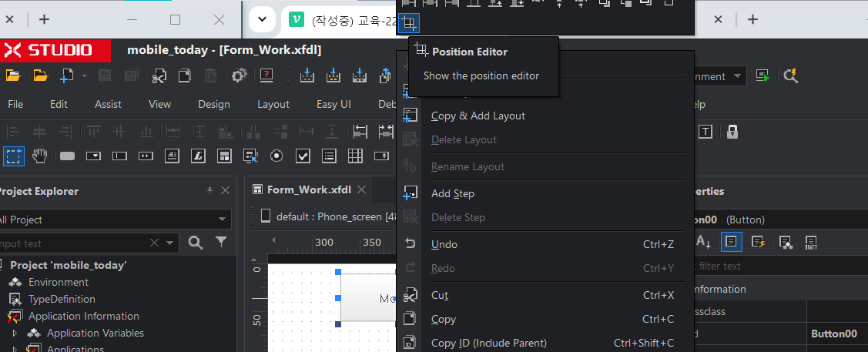Select the Spin component tool
868x352 pixels.
point(381,156)
